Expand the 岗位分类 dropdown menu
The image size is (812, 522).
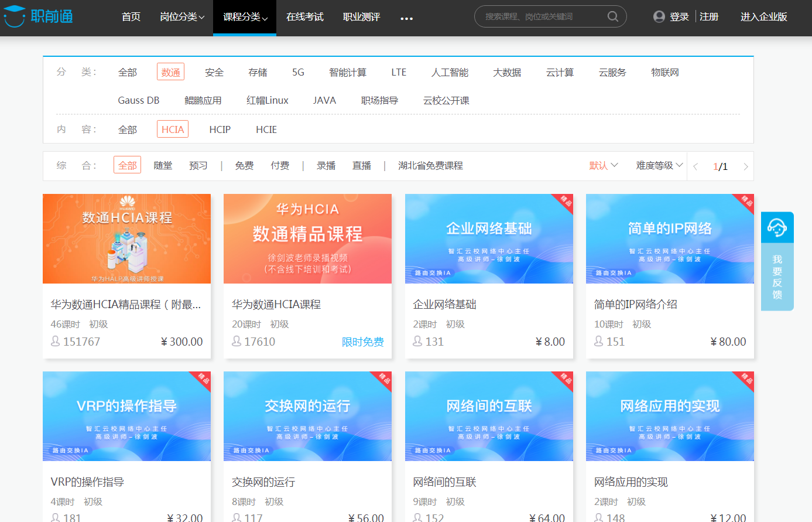[182, 17]
